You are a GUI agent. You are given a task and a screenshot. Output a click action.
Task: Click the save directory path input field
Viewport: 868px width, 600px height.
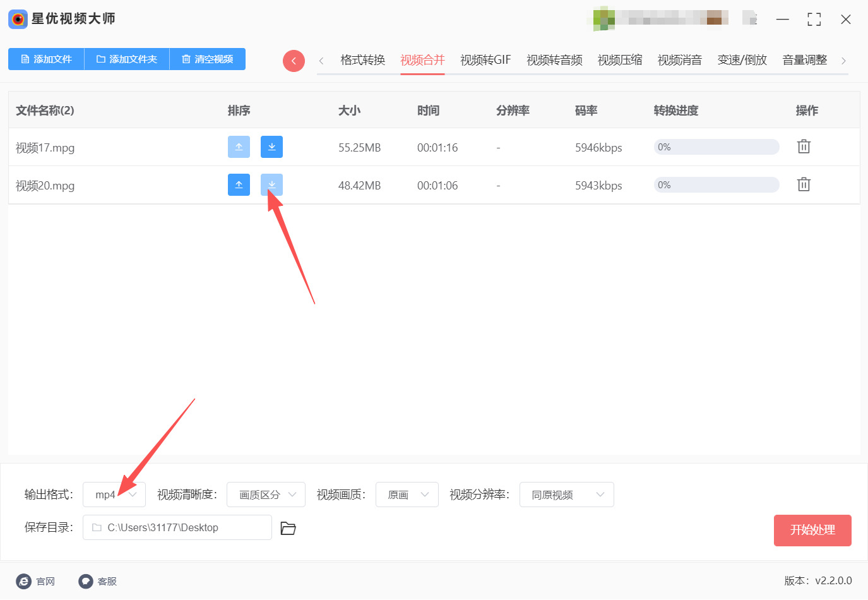coord(177,527)
